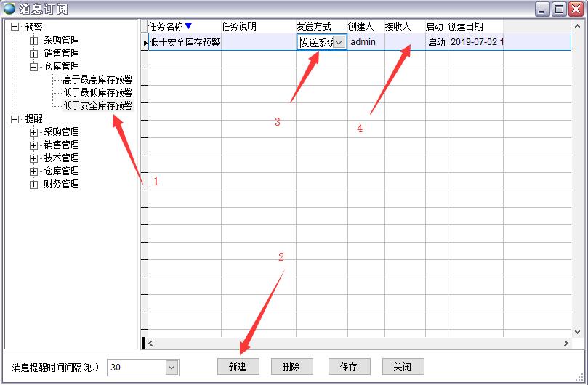Save changes with the 保存 button
The image size is (588, 385).
(349, 367)
